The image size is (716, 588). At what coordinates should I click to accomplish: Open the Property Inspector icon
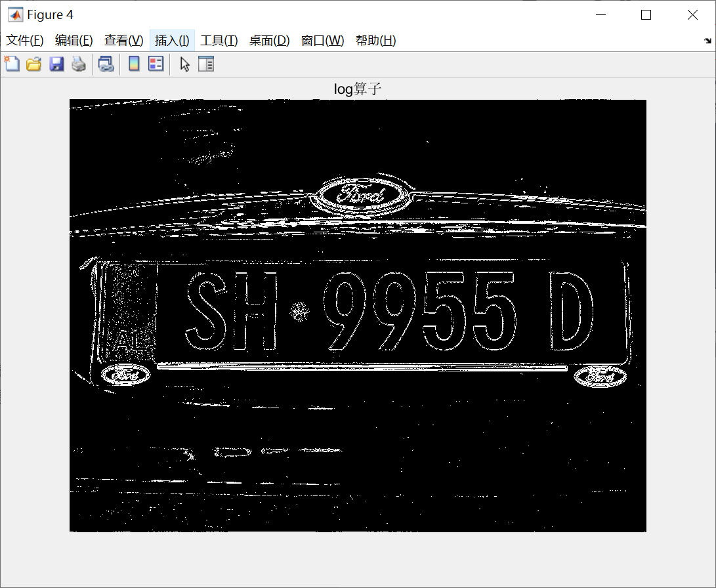[206, 64]
